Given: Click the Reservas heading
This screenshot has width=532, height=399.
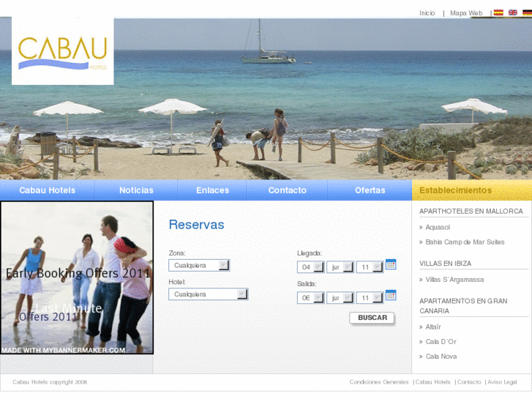Looking at the screenshot, I should click(196, 225).
